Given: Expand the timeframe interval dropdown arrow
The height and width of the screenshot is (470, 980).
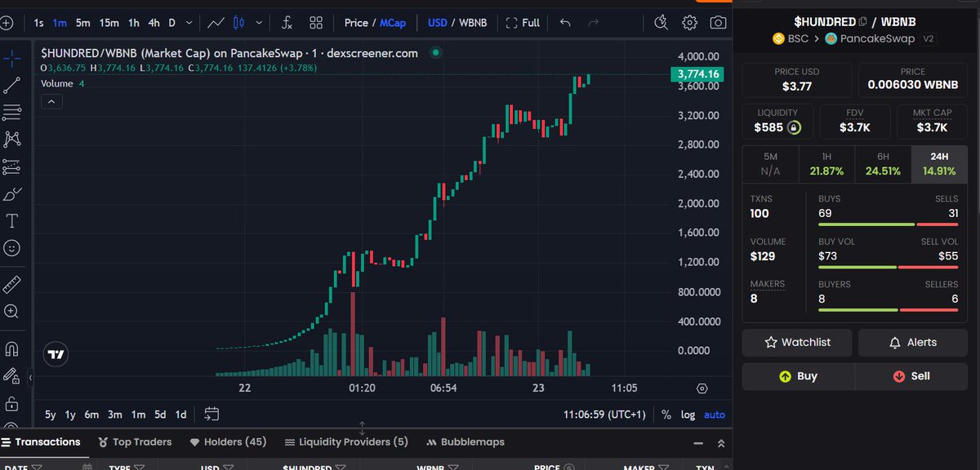Looking at the screenshot, I should (190, 23).
